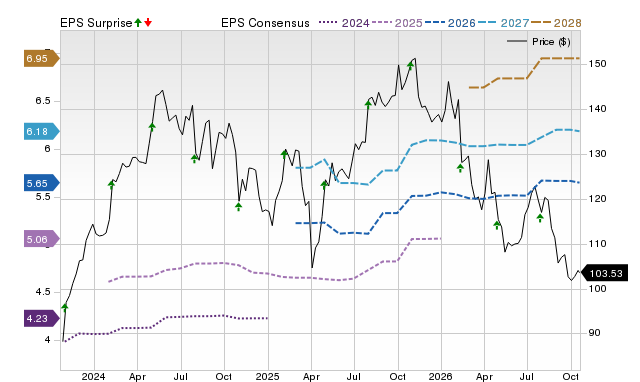Select the EPS surprise arrow just after July 2026
Screen dimensions: 640x382
(540, 218)
